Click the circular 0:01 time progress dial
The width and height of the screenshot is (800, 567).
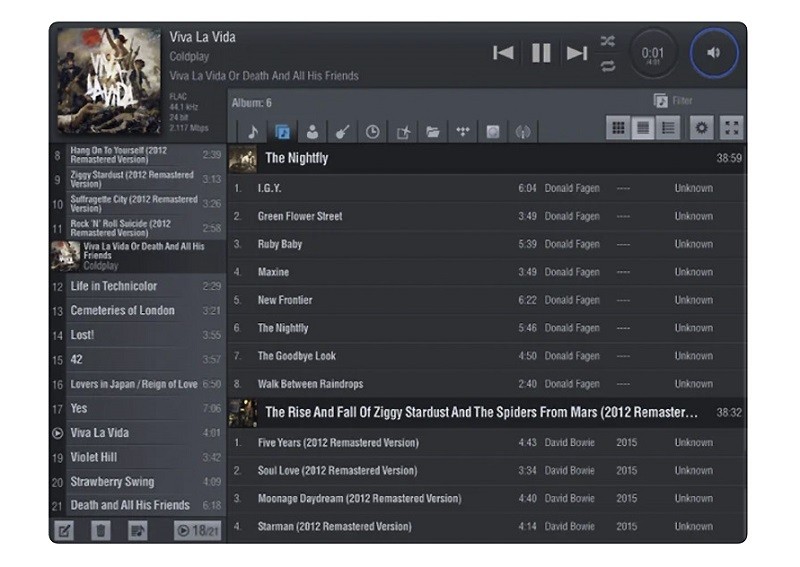(x=653, y=54)
